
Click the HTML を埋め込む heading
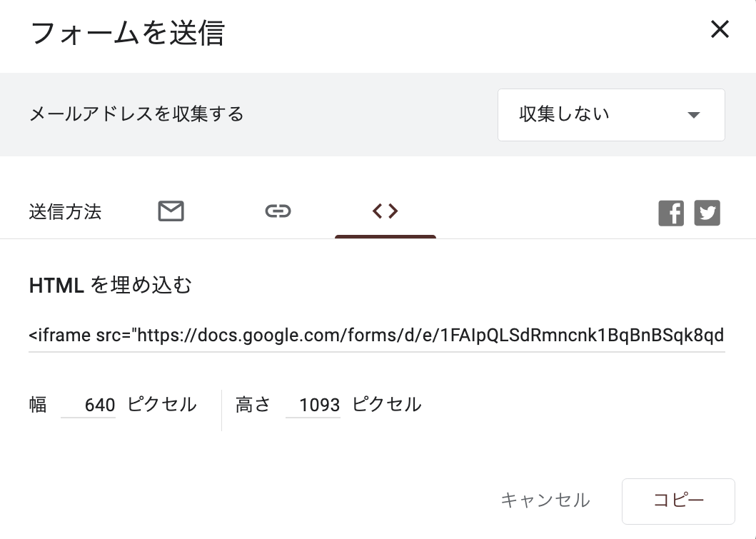point(111,286)
